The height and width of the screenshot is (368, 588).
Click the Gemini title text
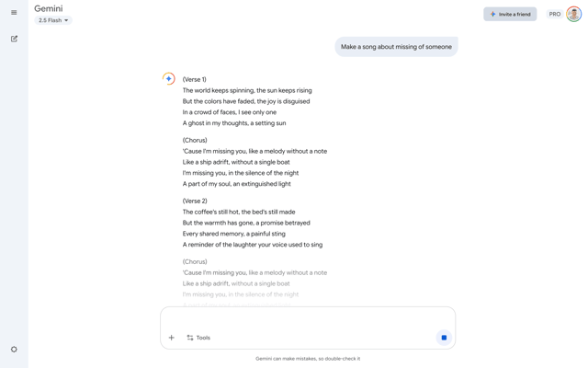tap(49, 8)
